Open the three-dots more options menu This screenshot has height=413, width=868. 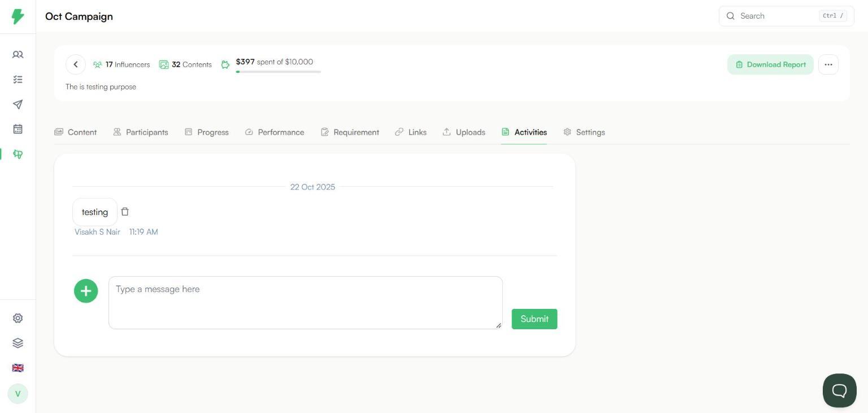point(828,64)
